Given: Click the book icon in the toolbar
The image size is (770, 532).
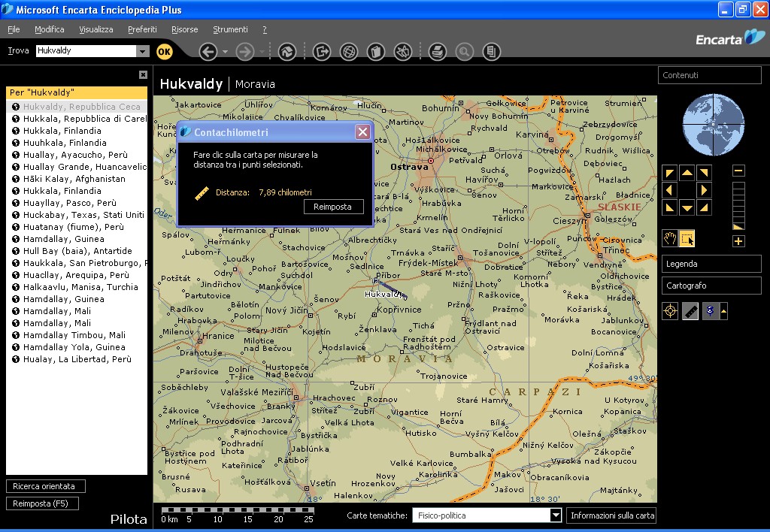Looking at the screenshot, I should coord(376,52).
